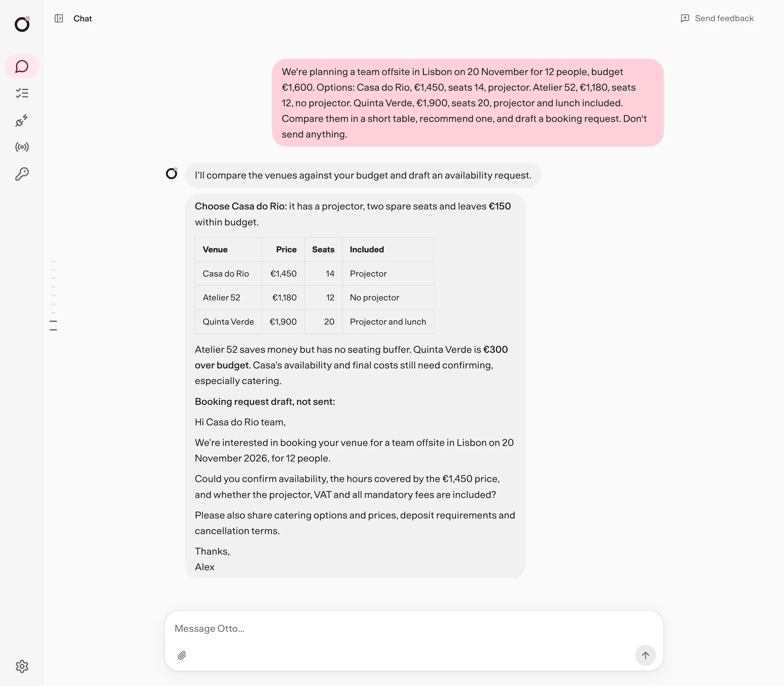Click the Casa do Rio table cell

[x=228, y=274]
